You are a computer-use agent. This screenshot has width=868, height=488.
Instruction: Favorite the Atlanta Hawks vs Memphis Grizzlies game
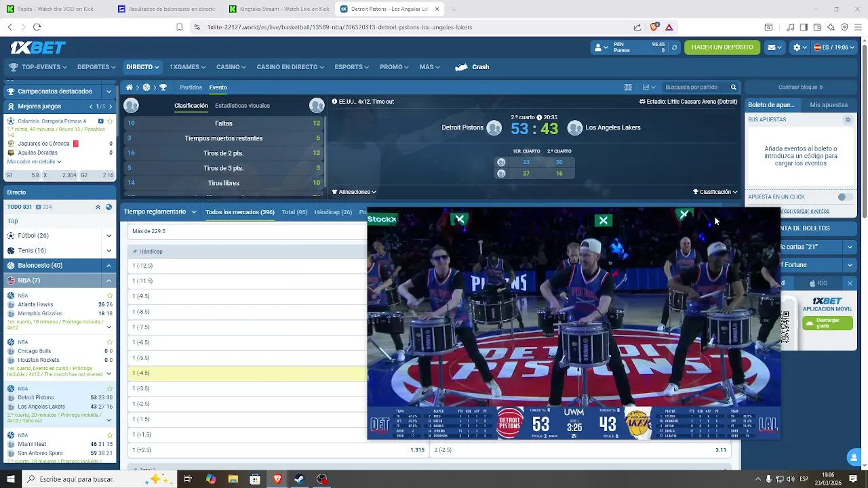(x=110, y=296)
